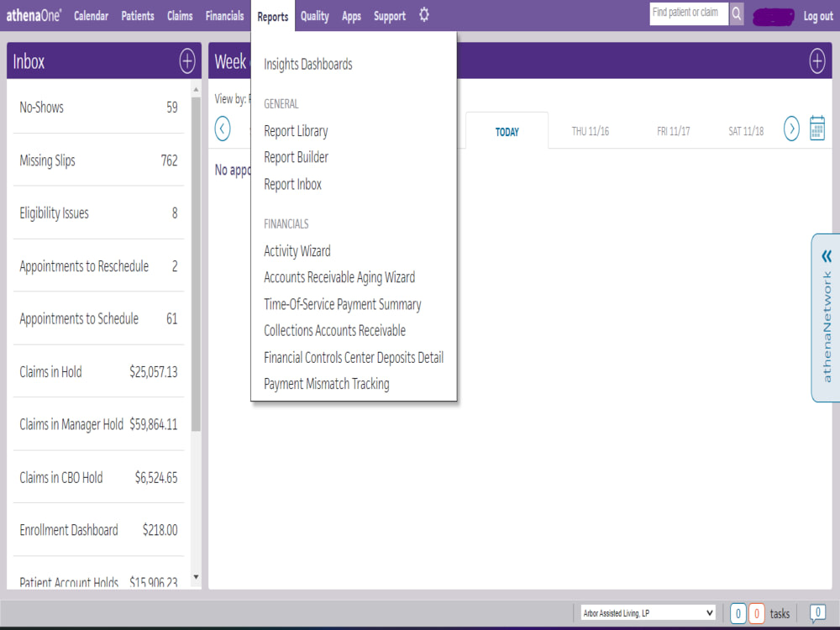840x630 pixels.
Task: Select Time-Of-Service Payment Summary
Action: click(343, 304)
